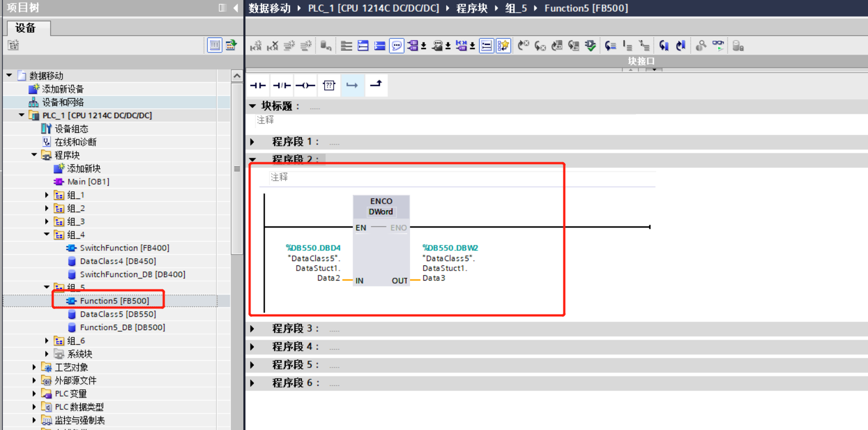This screenshot has height=430, width=868.
Task: Click the %DB550.DBW2 output operand
Action: point(450,248)
